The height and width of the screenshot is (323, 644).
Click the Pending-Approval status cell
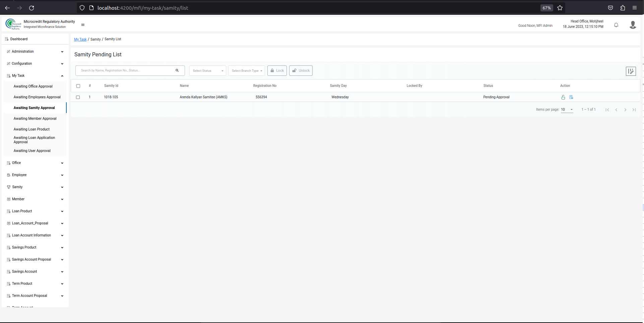[496, 97]
